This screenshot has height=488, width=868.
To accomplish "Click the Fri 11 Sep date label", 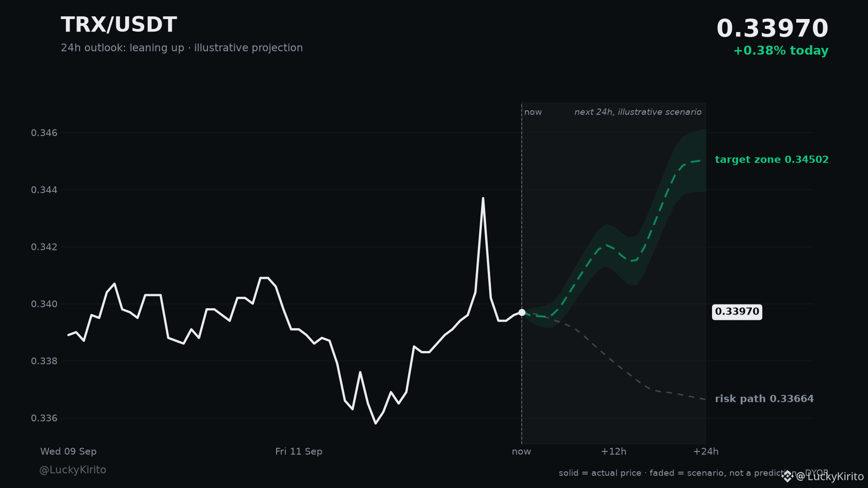I will coord(299,451).
